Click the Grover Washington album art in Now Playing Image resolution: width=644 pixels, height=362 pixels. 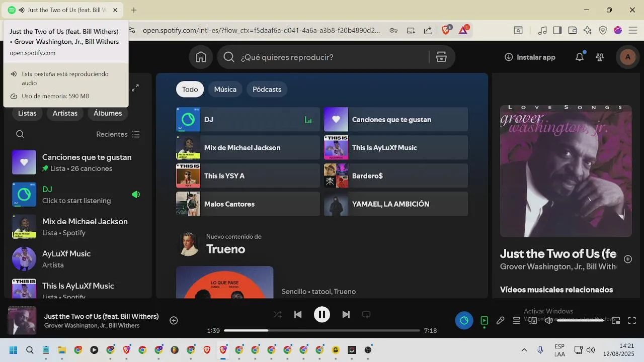pyautogui.click(x=566, y=171)
